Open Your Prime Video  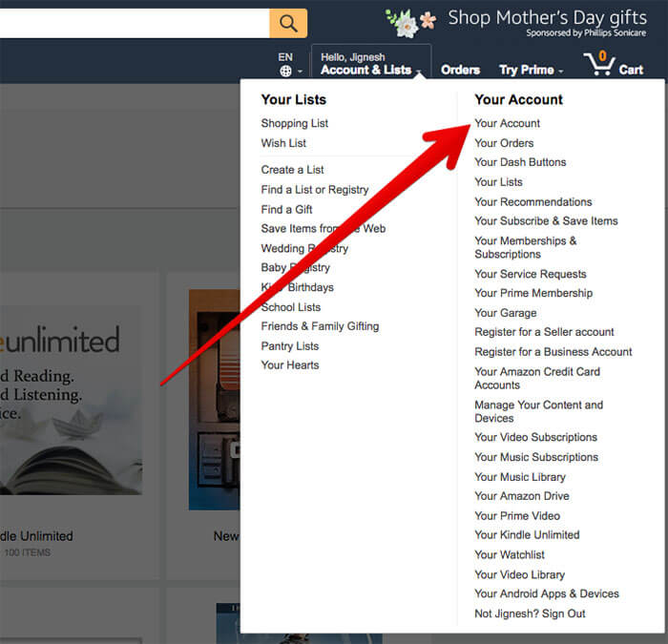point(517,516)
